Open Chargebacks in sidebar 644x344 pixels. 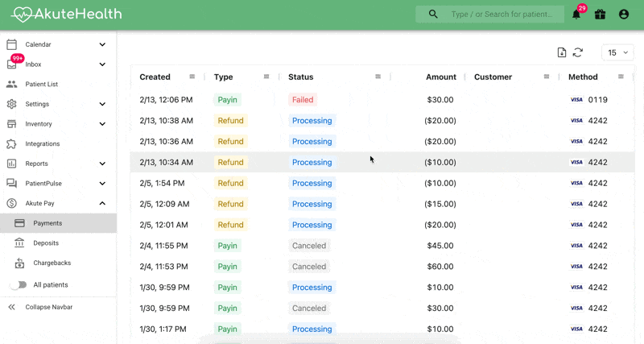(52, 263)
